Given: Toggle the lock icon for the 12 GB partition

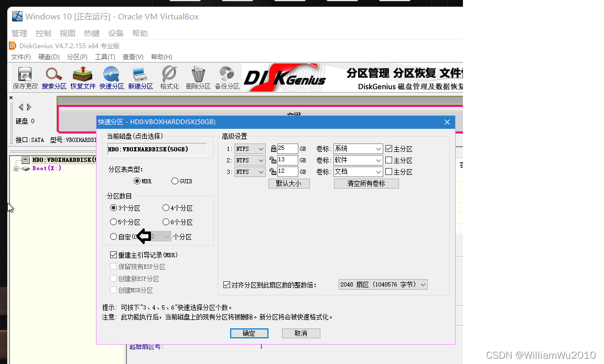Looking at the screenshot, I should (x=273, y=172).
